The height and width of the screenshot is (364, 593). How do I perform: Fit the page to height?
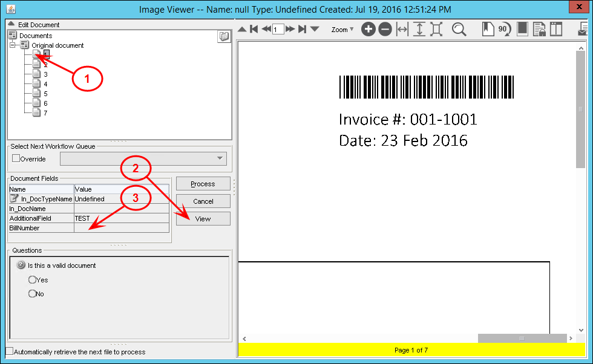419,29
